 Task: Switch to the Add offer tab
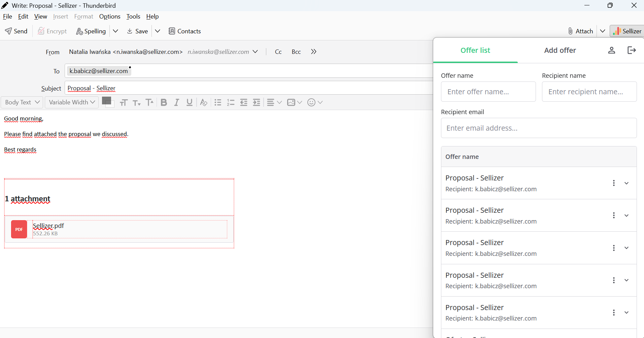coord(560,50)
